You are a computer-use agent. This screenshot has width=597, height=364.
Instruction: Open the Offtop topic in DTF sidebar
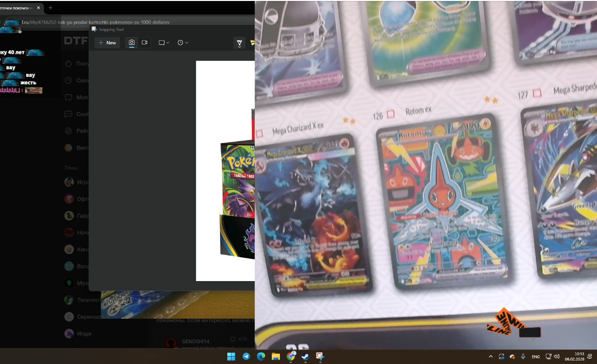coord(76,199)
